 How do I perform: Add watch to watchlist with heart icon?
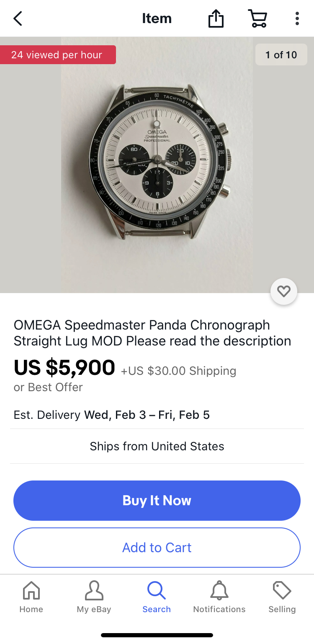pos(284,291)
